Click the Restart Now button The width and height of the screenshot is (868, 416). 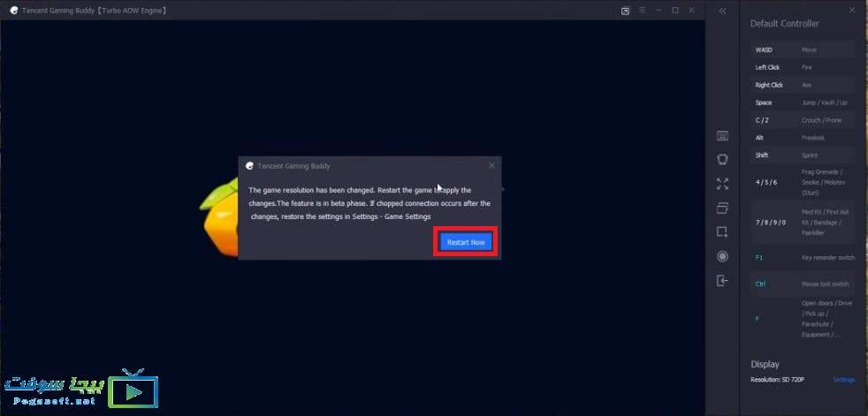pyautogui.click(x=466, y=242)
